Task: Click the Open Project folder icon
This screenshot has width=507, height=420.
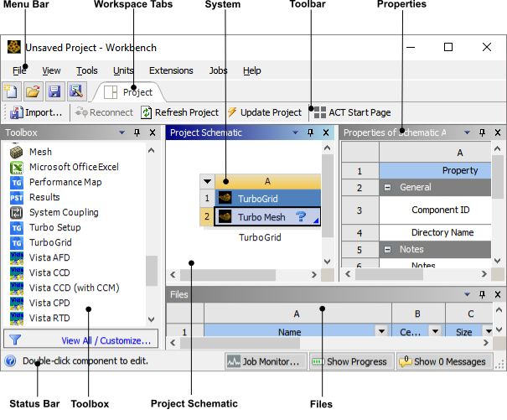Action: coord(34,91)
